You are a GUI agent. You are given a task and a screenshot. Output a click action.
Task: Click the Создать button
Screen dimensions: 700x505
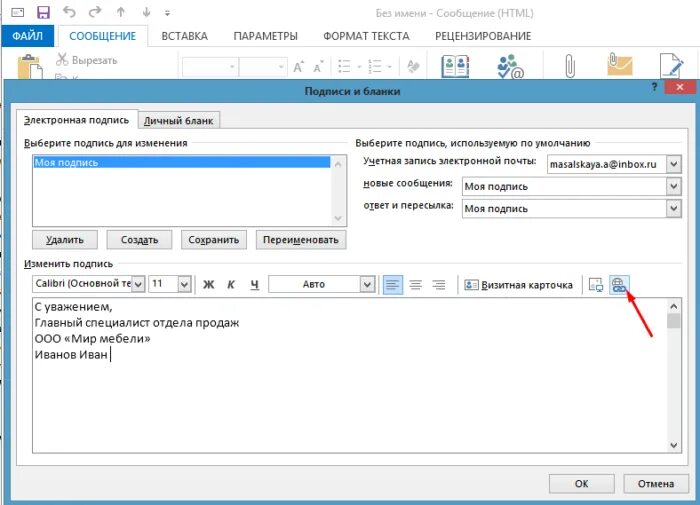tap(139, 240)
